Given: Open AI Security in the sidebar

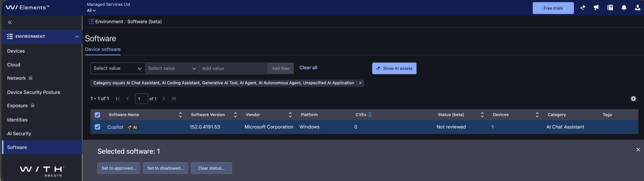Looking at the screenshot, I should (x=19, y=134).
